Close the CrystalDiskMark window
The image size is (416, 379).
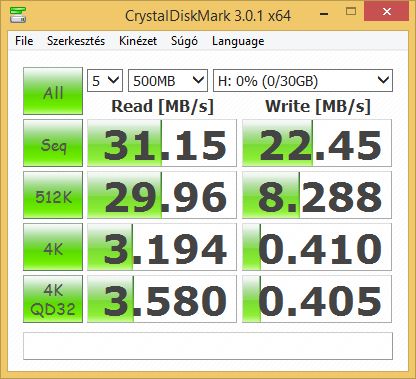[x=387, y=12]
